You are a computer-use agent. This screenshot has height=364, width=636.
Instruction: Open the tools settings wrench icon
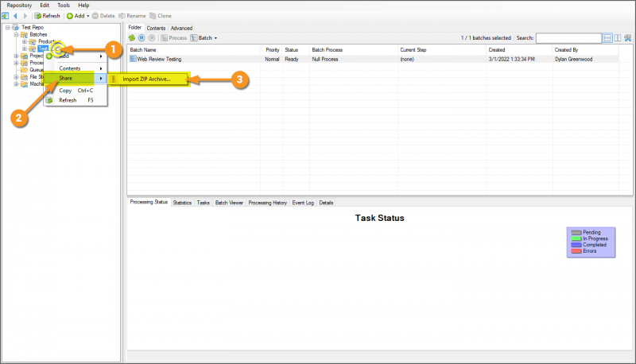pos(628,37)
